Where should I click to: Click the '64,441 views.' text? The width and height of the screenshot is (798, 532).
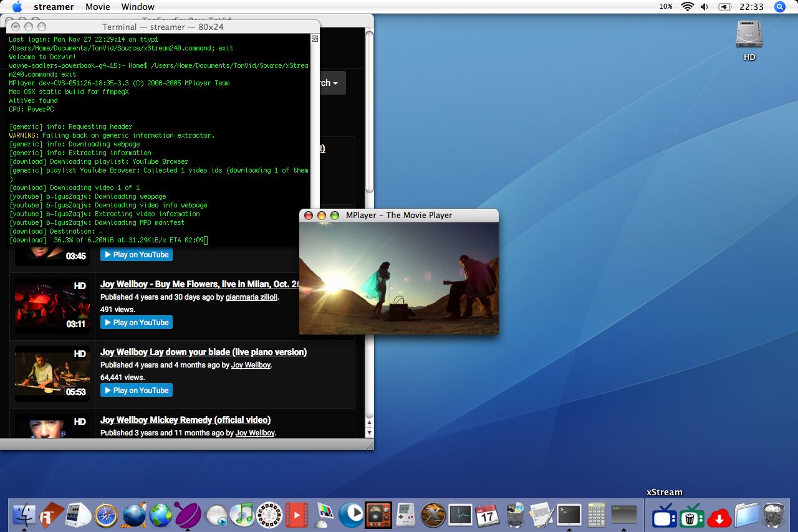point(122,378)
